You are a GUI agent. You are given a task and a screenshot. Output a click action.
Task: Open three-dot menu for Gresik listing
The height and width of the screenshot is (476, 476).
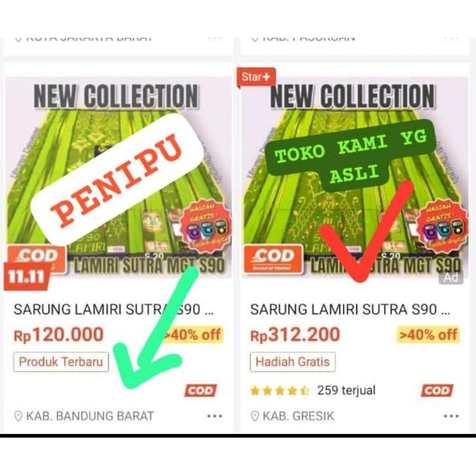tap(451, 416)
